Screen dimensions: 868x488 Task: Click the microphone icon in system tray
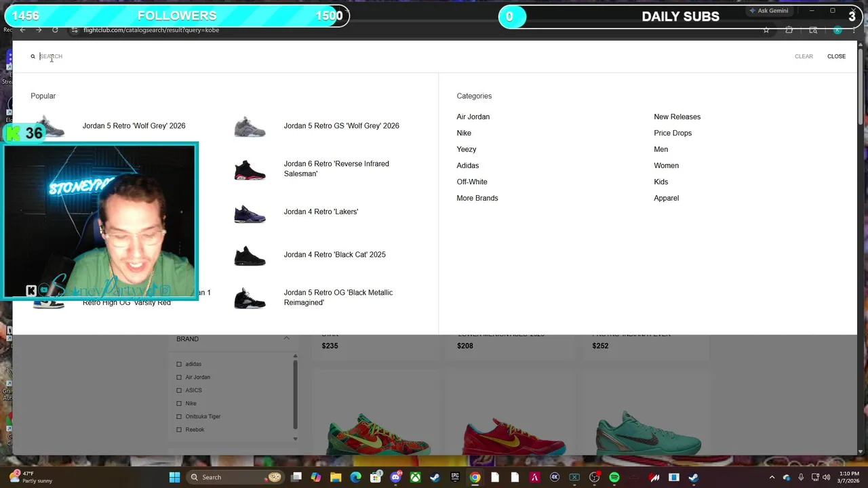[801, 477]
